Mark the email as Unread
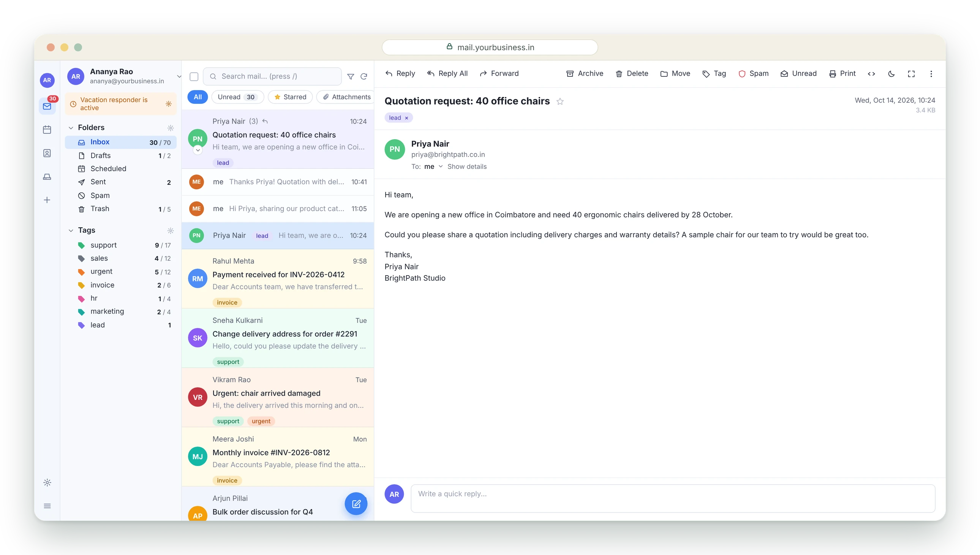 tap(798, 74)
